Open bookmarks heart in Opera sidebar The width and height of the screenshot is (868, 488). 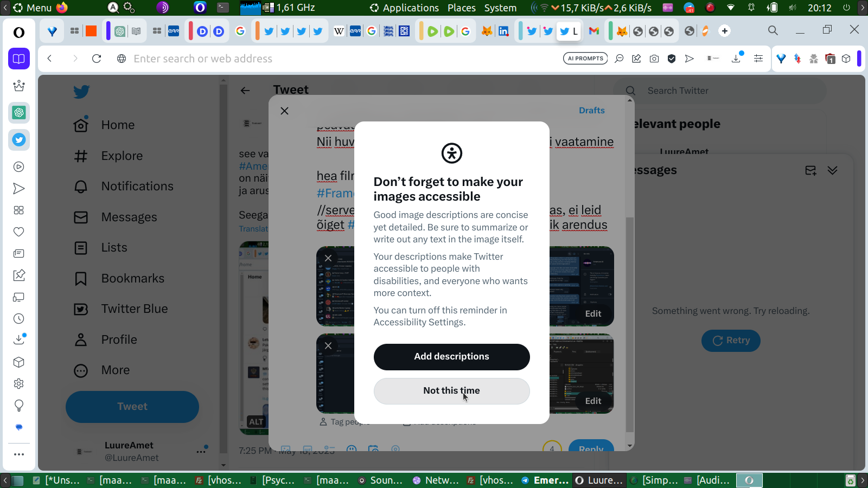point(19,232)
